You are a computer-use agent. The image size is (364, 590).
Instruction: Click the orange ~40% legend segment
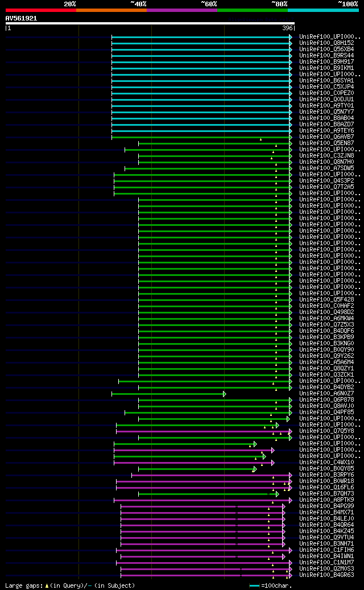(x=111, y=10)
